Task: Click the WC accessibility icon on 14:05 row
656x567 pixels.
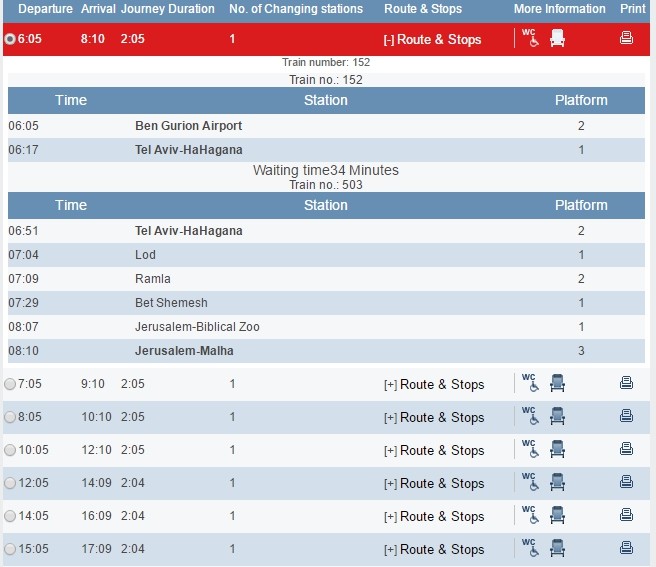Action: click(x=530, y=515)
